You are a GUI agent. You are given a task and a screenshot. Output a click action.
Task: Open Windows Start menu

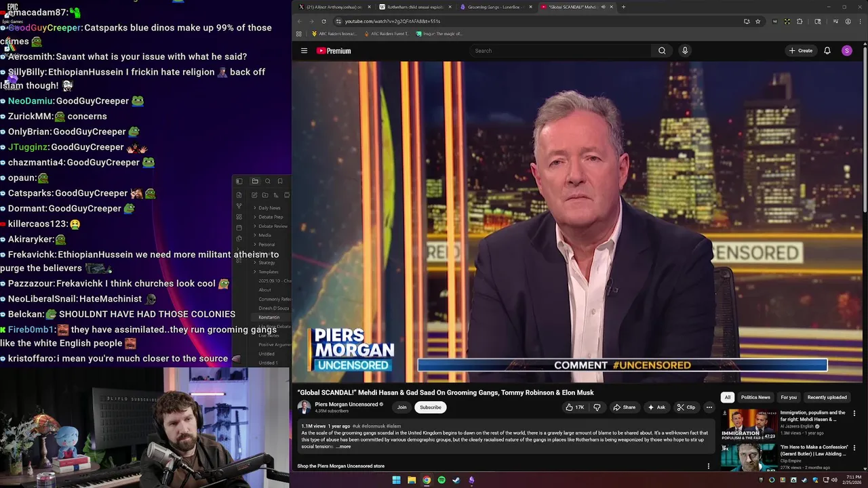(396, 480)
